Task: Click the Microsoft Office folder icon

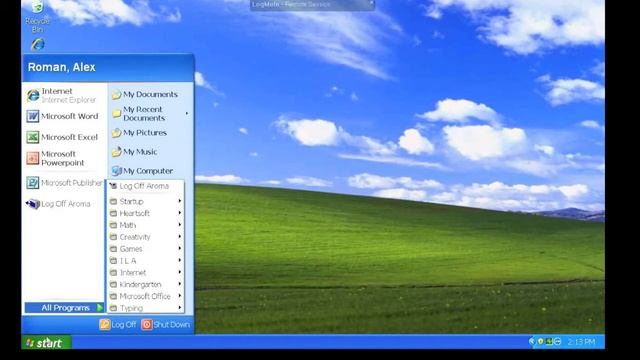Action: coord(113,296)
